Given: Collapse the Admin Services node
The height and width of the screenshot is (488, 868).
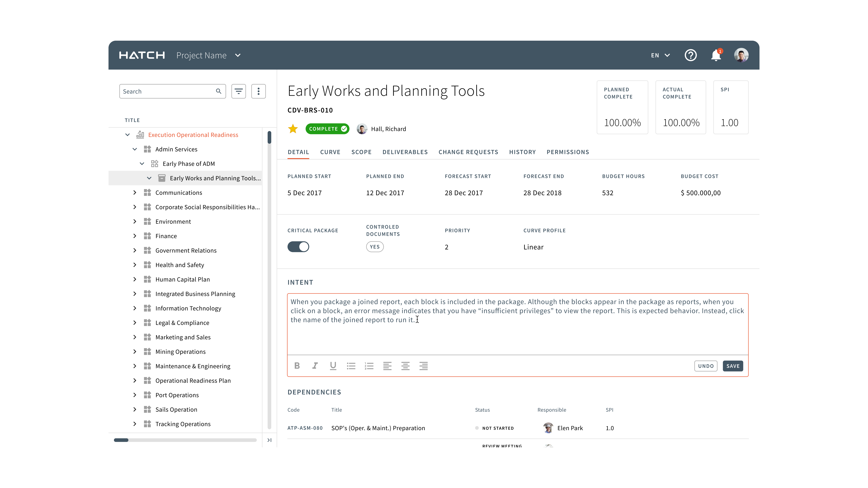Looking at the screenshot, I should 135,149.
